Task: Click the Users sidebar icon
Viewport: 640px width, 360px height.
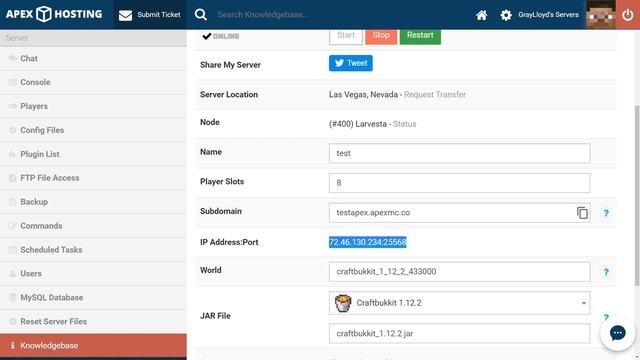Action: click(13, 273)
